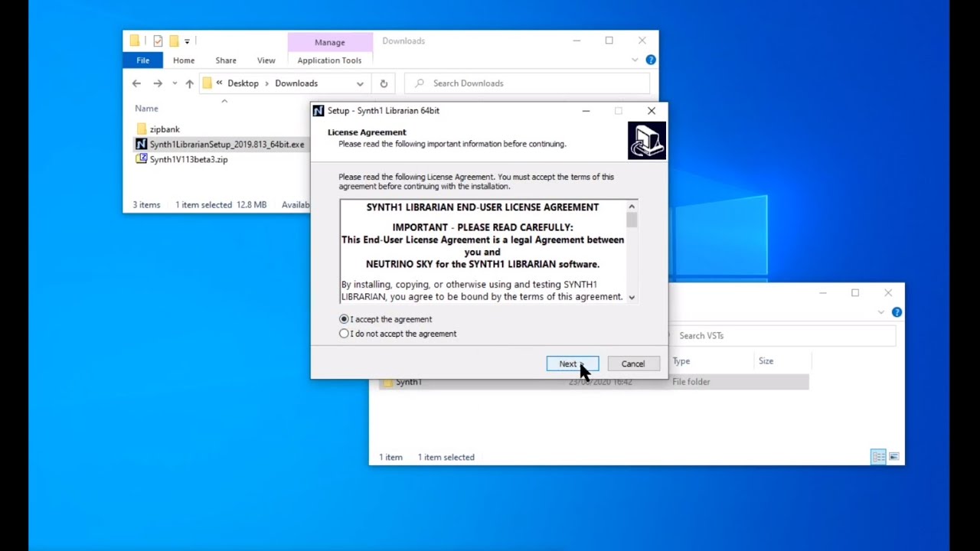Screen dimensions: 980x551
Task: Click Downloads in the address breadcrumb
Action: pos(296,83)
